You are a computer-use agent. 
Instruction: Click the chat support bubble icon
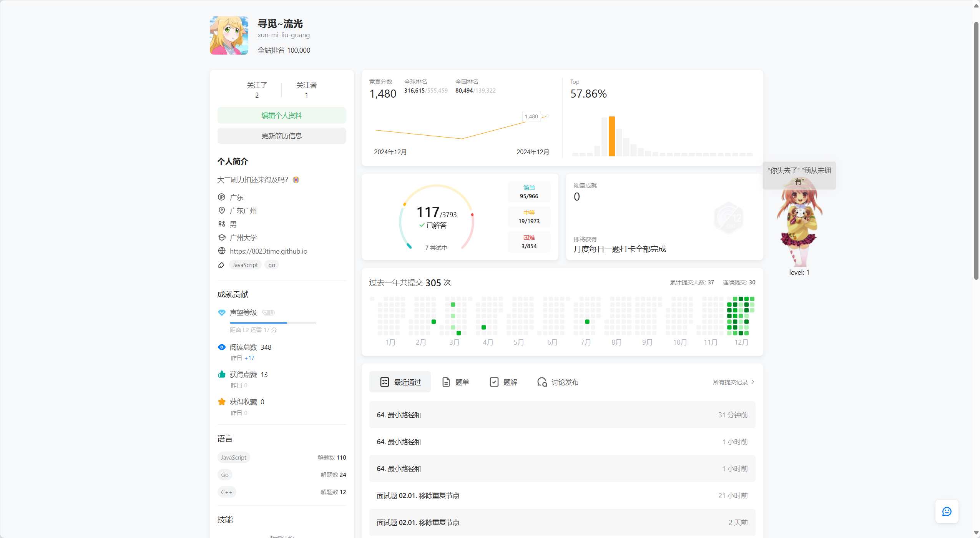point(947,511)
